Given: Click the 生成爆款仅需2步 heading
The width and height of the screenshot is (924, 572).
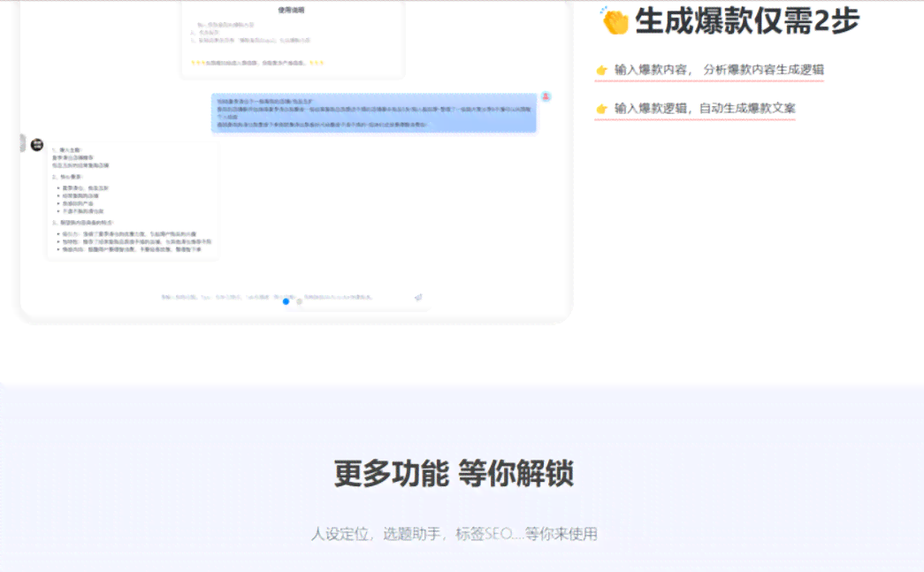Looking at the screenshot, I should (747, 20).
